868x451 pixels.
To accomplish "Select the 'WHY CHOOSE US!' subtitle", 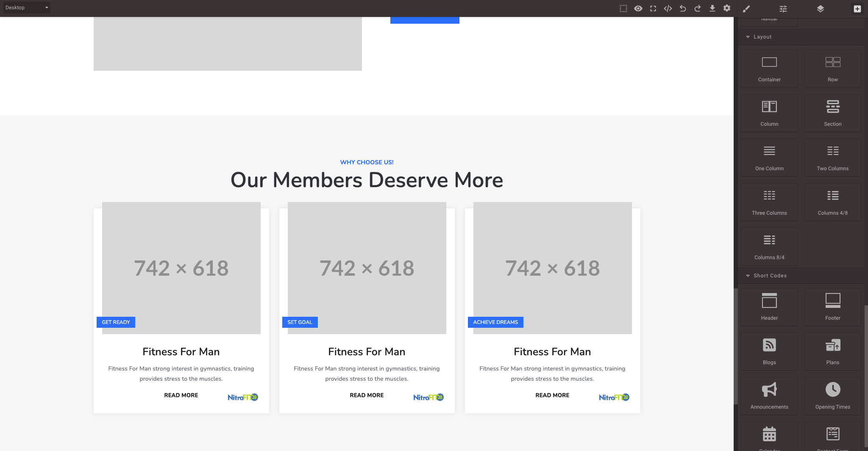I will click(367, 162).
